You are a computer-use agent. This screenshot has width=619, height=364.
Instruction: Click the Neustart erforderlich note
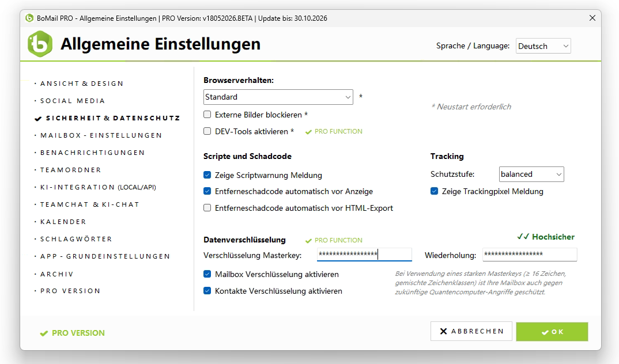tap(471, 107)
